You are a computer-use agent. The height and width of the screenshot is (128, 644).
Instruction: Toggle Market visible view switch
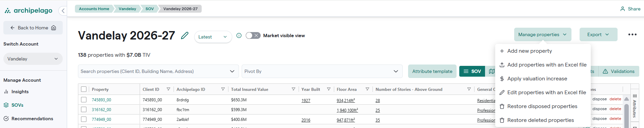point(253,35)
